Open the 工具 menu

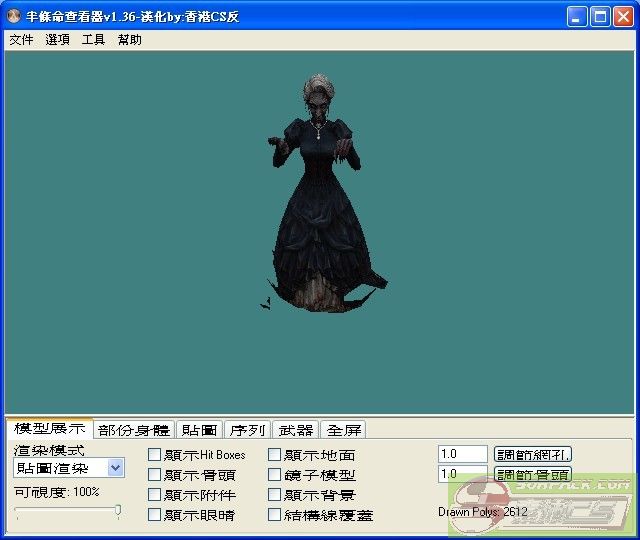(x=93, y=40)
